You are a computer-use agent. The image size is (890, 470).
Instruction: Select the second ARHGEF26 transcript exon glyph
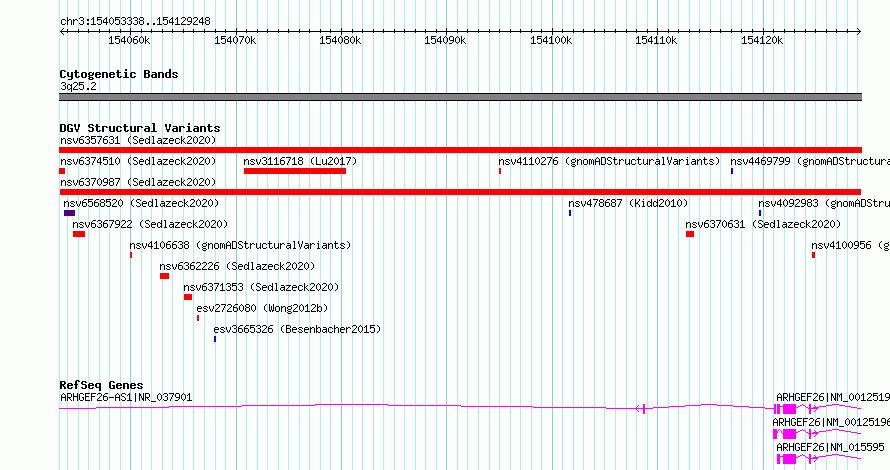coord(789,434)
